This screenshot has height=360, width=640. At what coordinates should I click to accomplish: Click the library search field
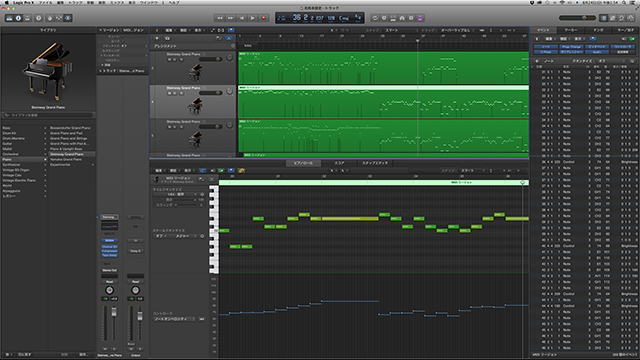pyautogui.click(x=49, y=115)
